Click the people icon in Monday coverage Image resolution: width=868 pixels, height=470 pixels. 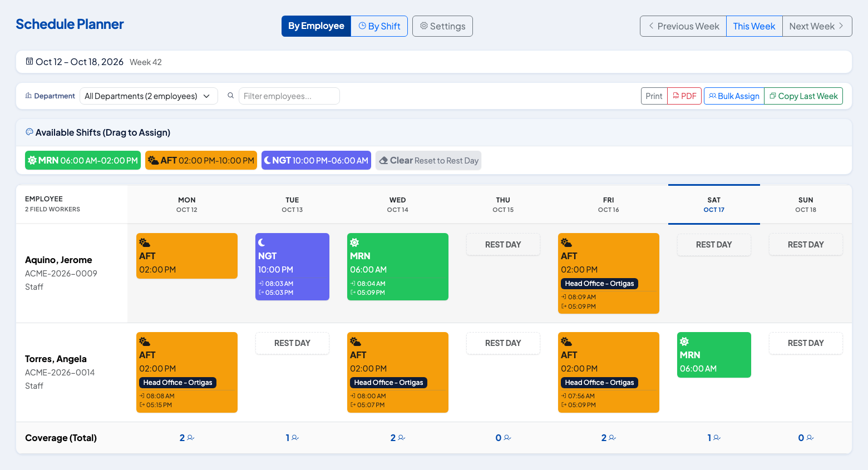[x=191, y=438]
